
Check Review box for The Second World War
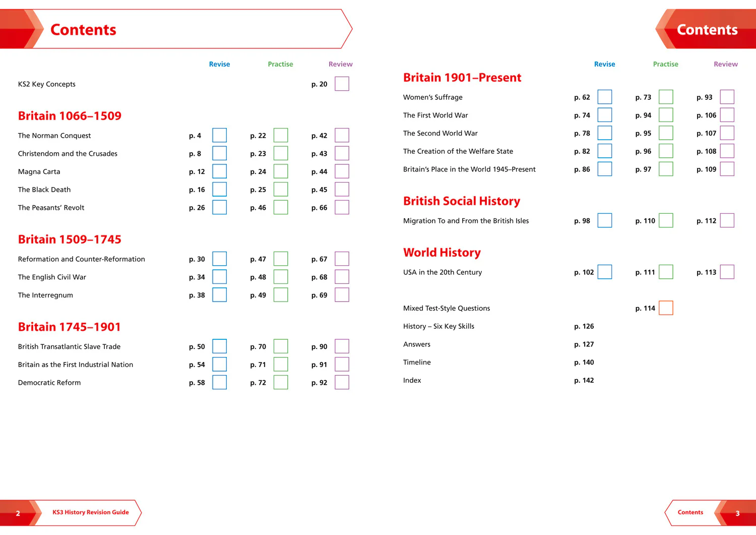[727, 133]
